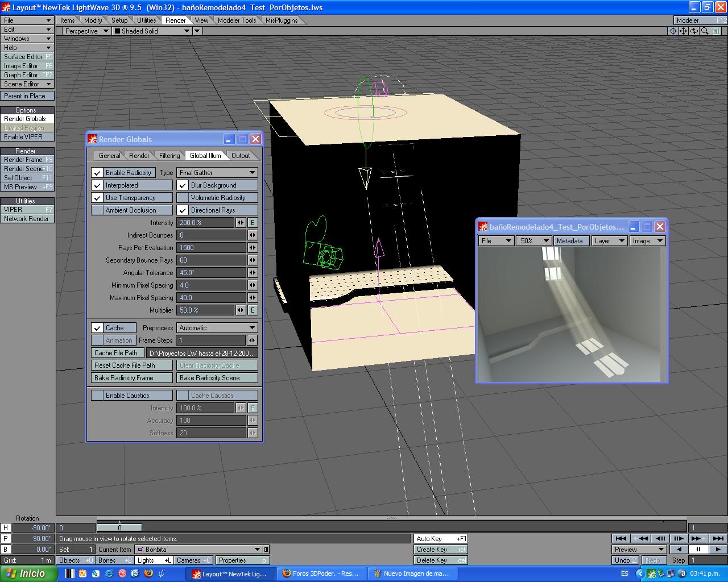Viewport: 728px width, 582px height.
Task: Switch to the Filtering tab in Render Globals
Action: (169, 156)
